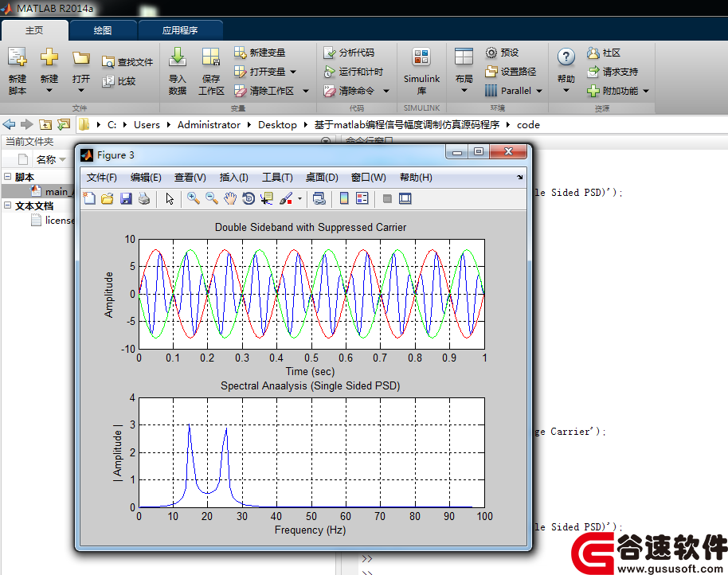Viewport: 728px width, 575px height.
Task: Open 查看(V) menu in Figure 3
Action: tap(190, 178)
